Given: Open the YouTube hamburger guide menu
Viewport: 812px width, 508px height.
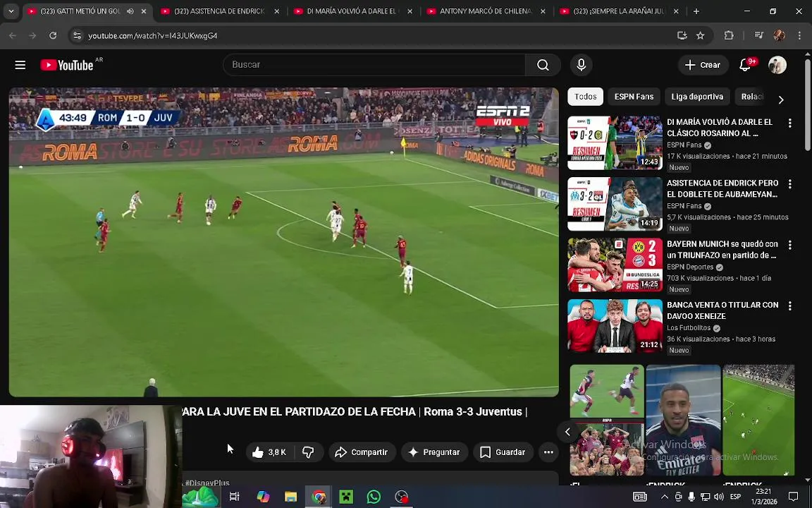Looking at the screenshot, I should coord(20,65).
